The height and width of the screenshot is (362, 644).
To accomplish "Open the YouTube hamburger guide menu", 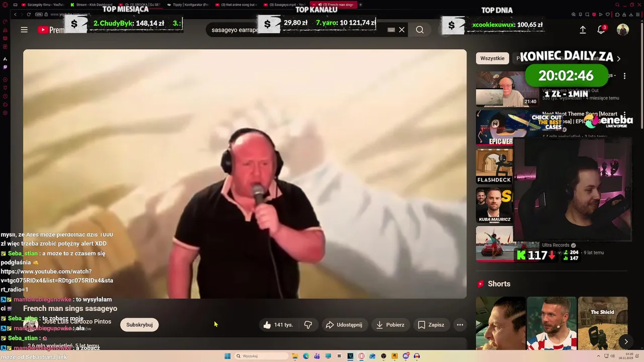I will [x=24, y=30].
